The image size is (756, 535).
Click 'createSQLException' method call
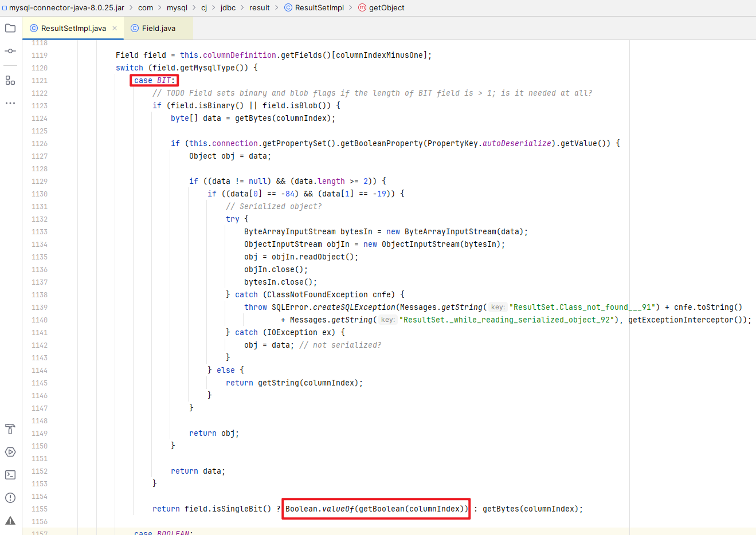coord(354,308)
